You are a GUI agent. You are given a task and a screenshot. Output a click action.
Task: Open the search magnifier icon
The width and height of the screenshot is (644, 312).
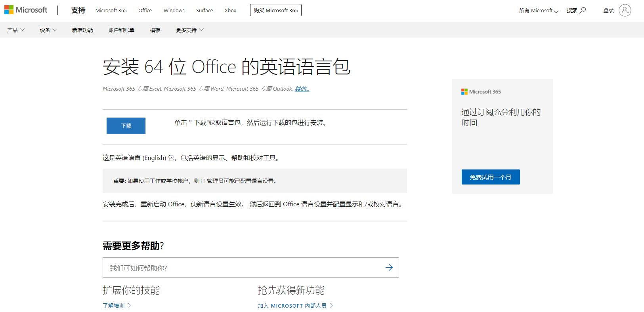click(583, 10)
